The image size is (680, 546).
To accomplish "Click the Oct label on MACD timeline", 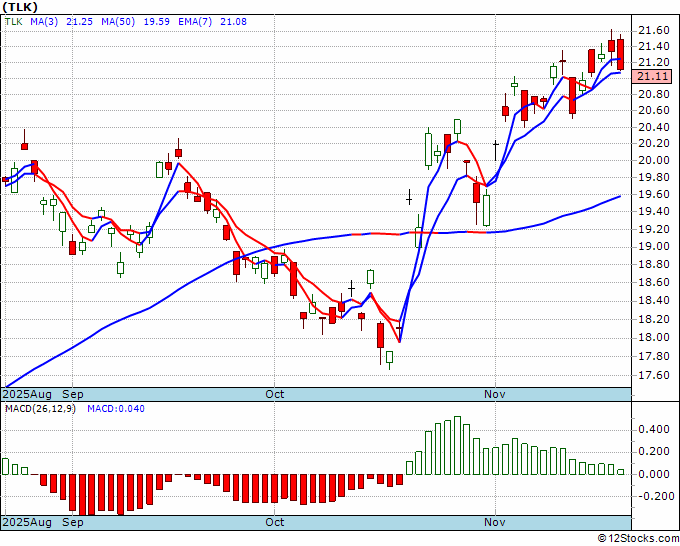I will pyautogui.click(x=275, y=522).
